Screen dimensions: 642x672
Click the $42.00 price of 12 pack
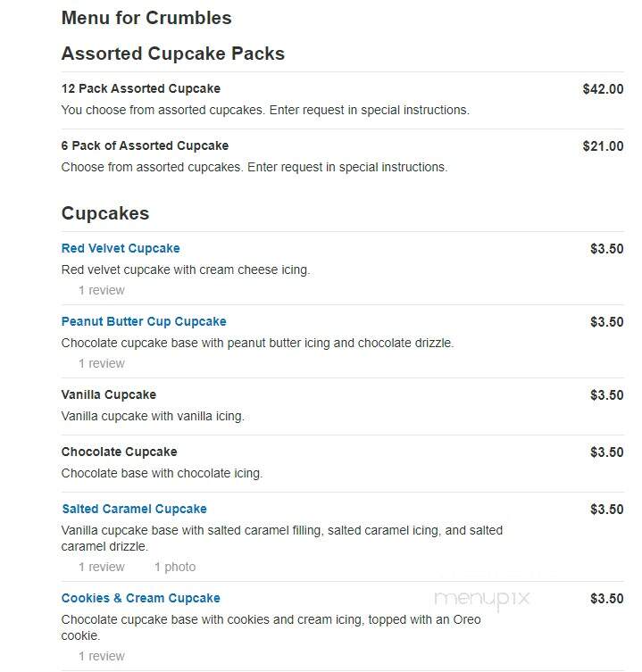(603, 89)
